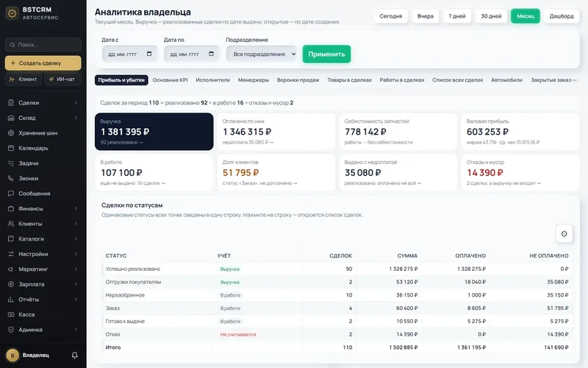The height and width of the screenshot is (368, 588).
Task: Expand the Настройки submenu chevron
Action: 76,254
